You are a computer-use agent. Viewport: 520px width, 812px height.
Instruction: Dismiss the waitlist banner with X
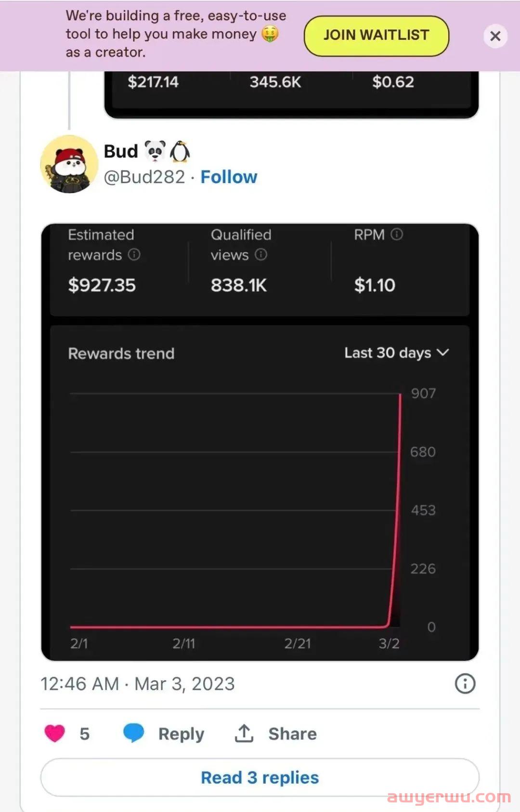[495, 36]
